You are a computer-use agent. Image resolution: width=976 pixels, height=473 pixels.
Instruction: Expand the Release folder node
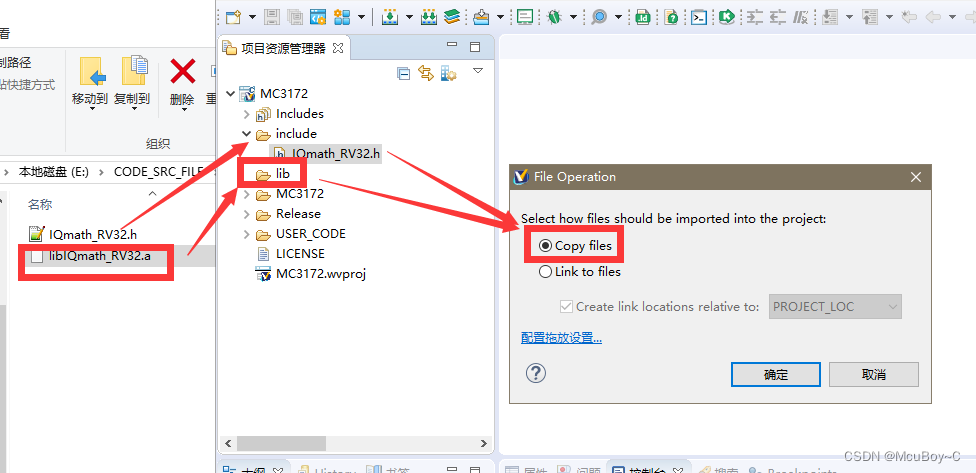tap(246, 214)
